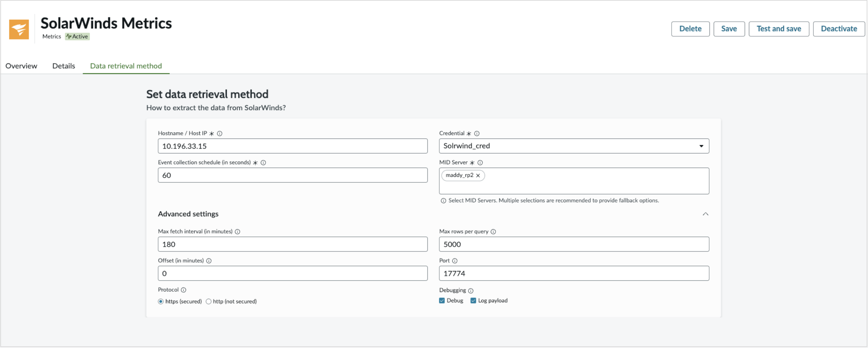The height and width of the screenshot is (348, 868).
Task: Click the Delete button
Action: pos(690,29)
